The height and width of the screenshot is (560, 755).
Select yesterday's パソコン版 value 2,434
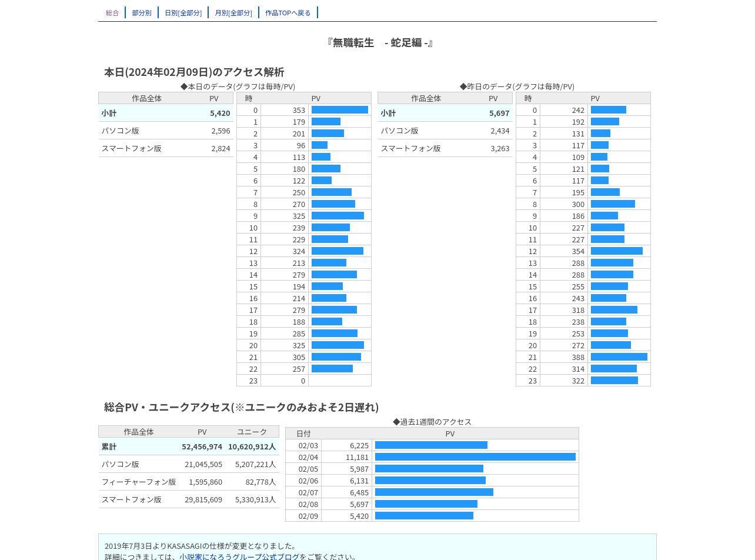click(x=500, y=131)
